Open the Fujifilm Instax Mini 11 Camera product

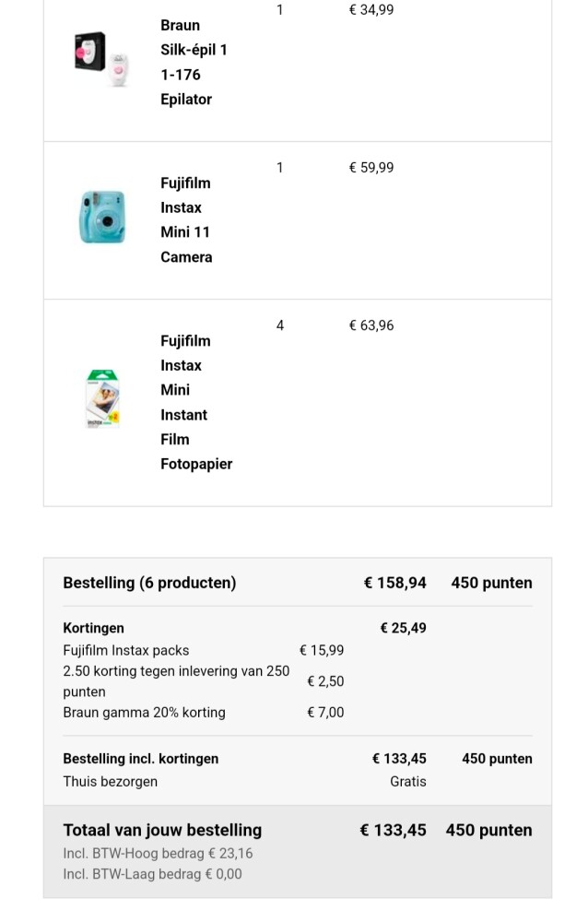[186, 220]
